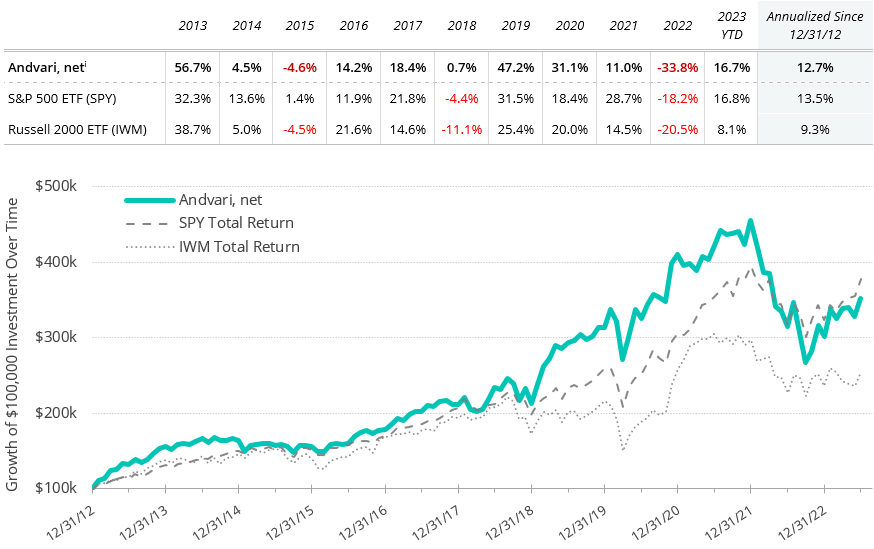874x549 pixels.
Task: Click the 12.7% annualized Andvari value
Action: point(814,68)
